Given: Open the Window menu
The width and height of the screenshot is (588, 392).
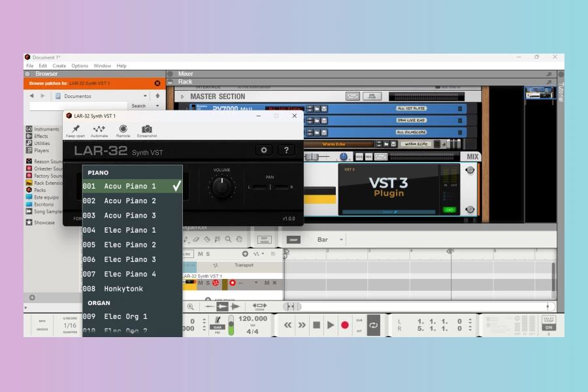Looking at the screenshot, I should click(102, 65).
